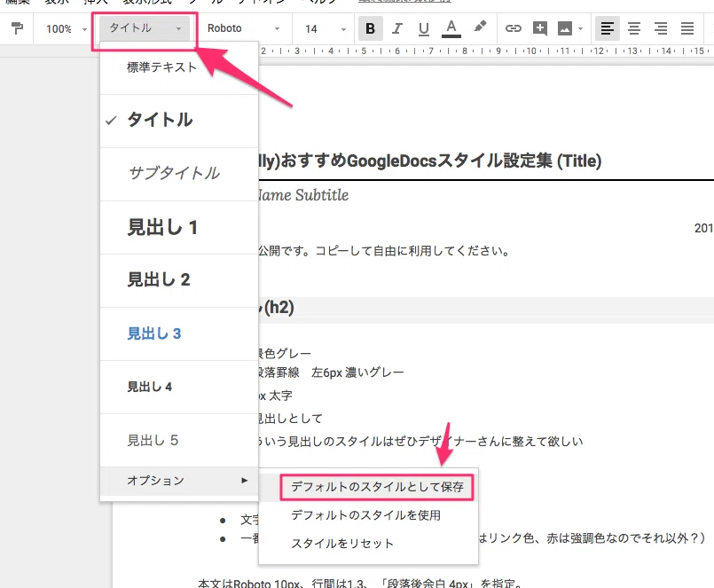The height and width of the screenshot is (588, 714).
Task: Select center align
Action: 634,28
